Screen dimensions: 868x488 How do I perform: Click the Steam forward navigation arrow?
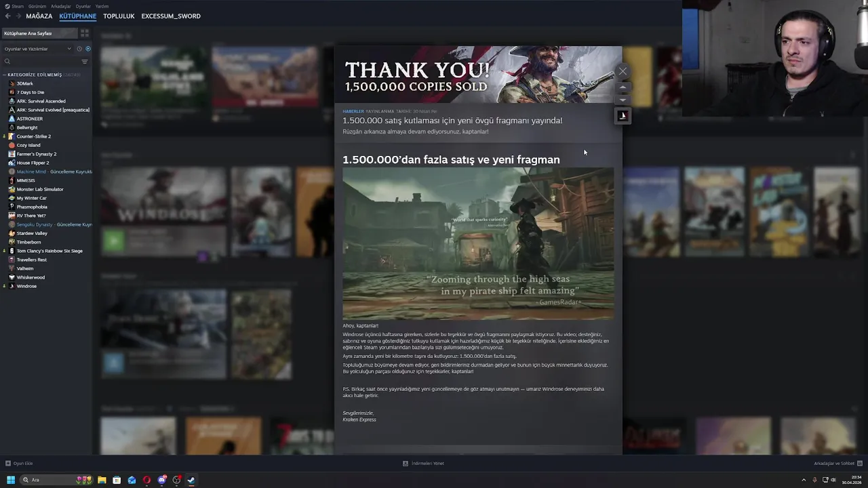[18, 16]
